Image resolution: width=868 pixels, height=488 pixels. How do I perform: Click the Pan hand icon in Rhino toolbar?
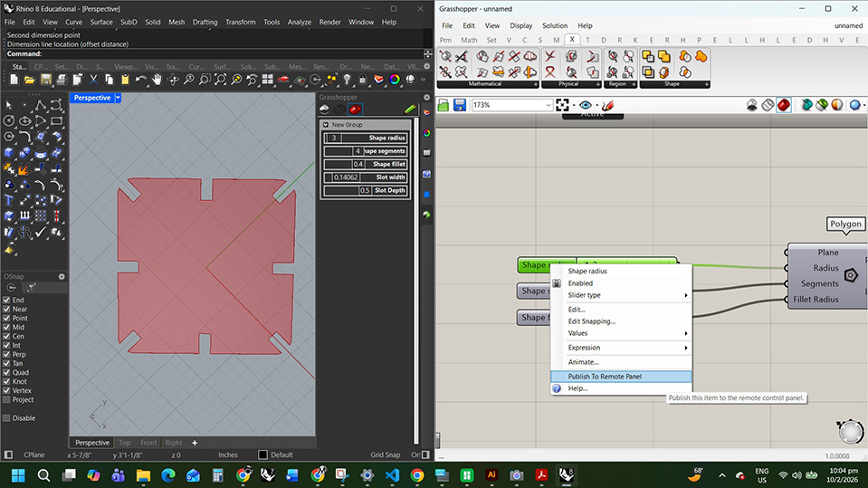coord(157,80)
